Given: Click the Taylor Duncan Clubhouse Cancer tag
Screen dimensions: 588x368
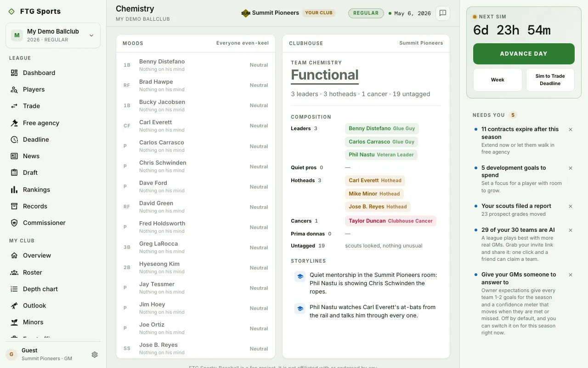Looking at the screenshot, I should click(390, 221).
